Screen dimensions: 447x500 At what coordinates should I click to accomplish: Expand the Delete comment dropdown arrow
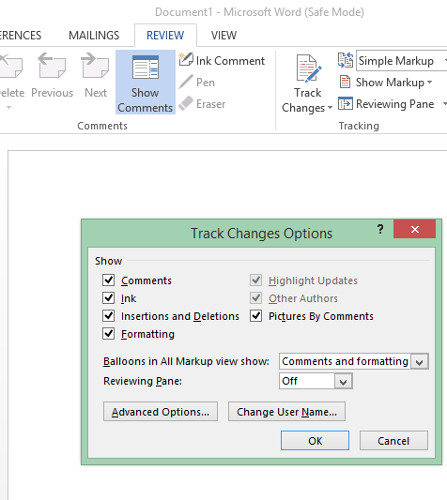click(x=9, y=107)
